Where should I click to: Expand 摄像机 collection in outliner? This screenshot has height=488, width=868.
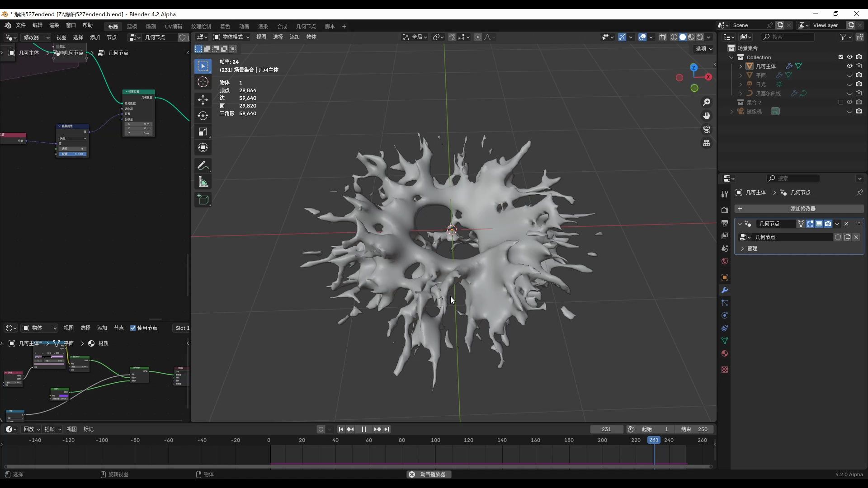731,112
